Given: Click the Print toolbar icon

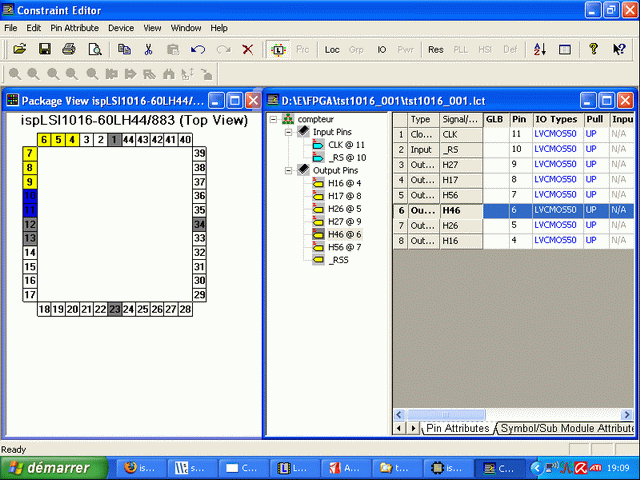Looking at the screenshot, I should click(69, 49).
